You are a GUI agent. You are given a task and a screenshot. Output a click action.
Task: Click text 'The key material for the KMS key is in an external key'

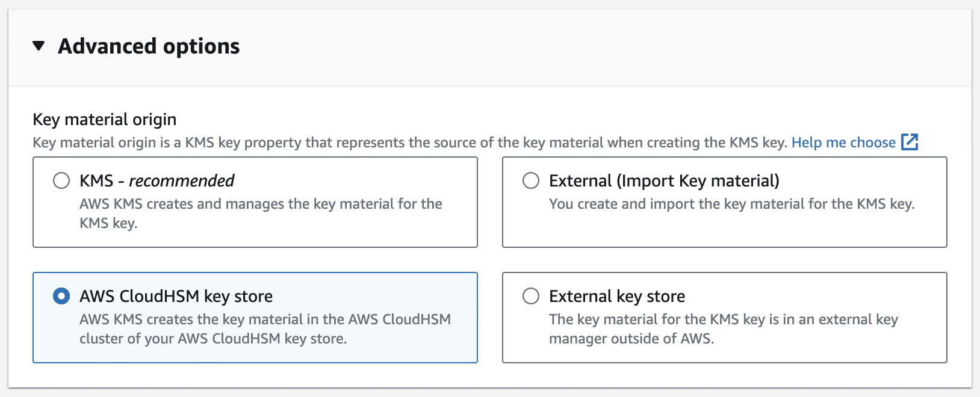pos(724,329)
